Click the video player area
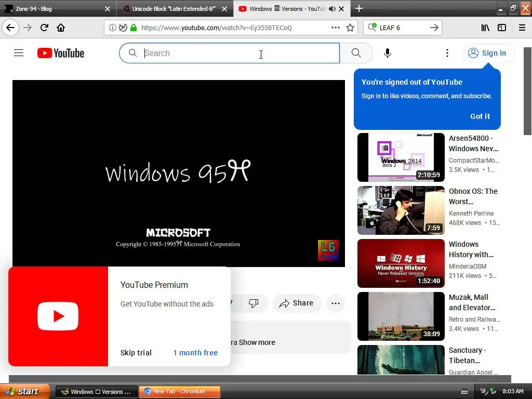532x399 pixels. click(x=179, y=174)
